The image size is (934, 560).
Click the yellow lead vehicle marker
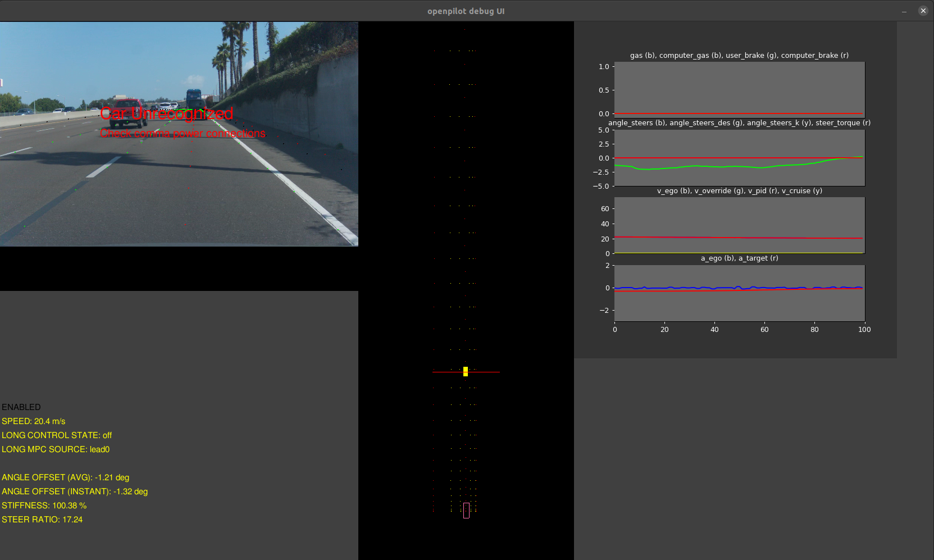(x=465, y=371)
